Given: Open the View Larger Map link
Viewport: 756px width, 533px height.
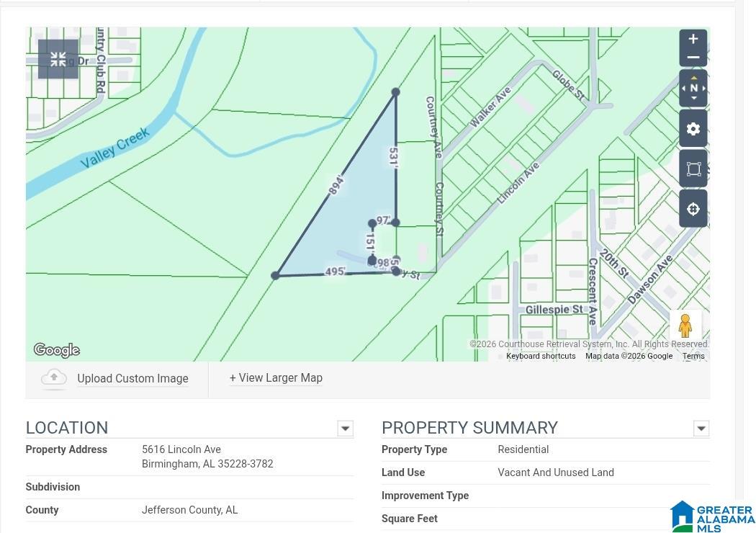Looking at the screenshot, I should point(276,378).
